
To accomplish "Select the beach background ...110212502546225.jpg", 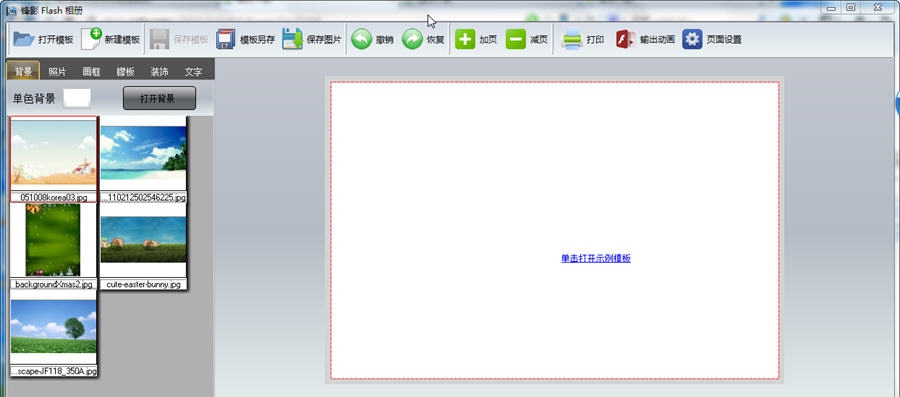I will click(x=143, y=154).
